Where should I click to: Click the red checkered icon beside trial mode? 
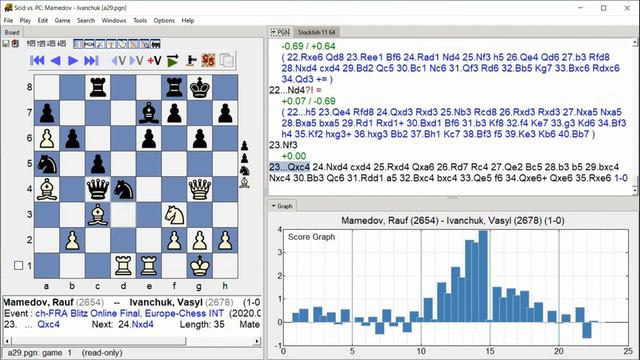click(208, 61)
